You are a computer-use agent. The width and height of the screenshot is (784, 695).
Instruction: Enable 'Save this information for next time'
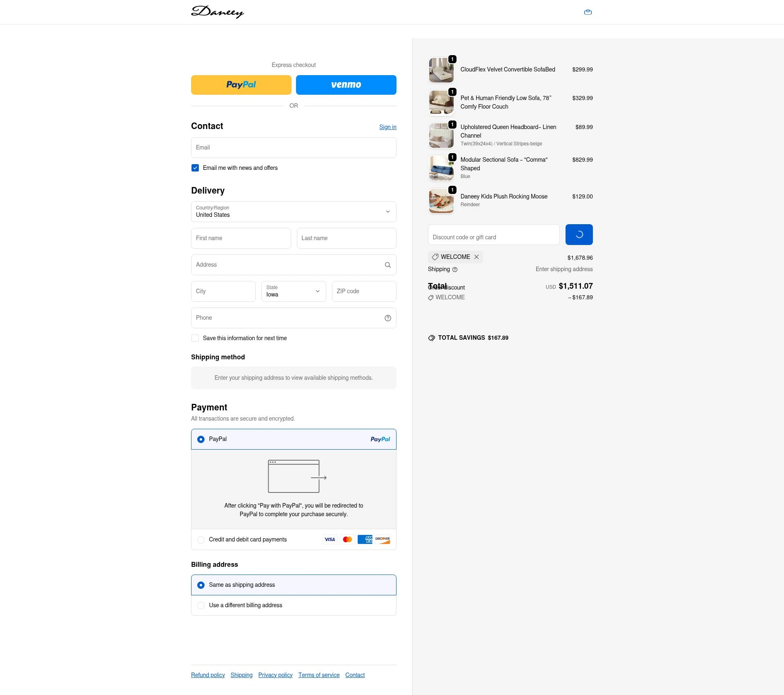tap(195, 338)
